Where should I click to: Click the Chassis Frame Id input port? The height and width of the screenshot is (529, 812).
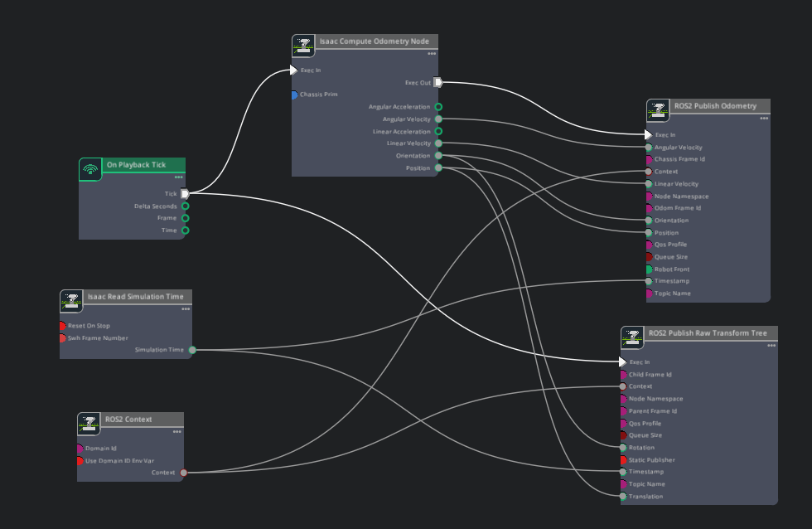click(650, 159)
